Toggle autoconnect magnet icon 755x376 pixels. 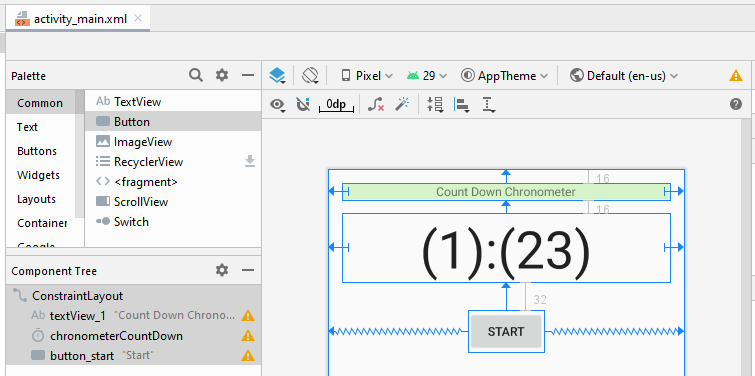pos(303,104)
